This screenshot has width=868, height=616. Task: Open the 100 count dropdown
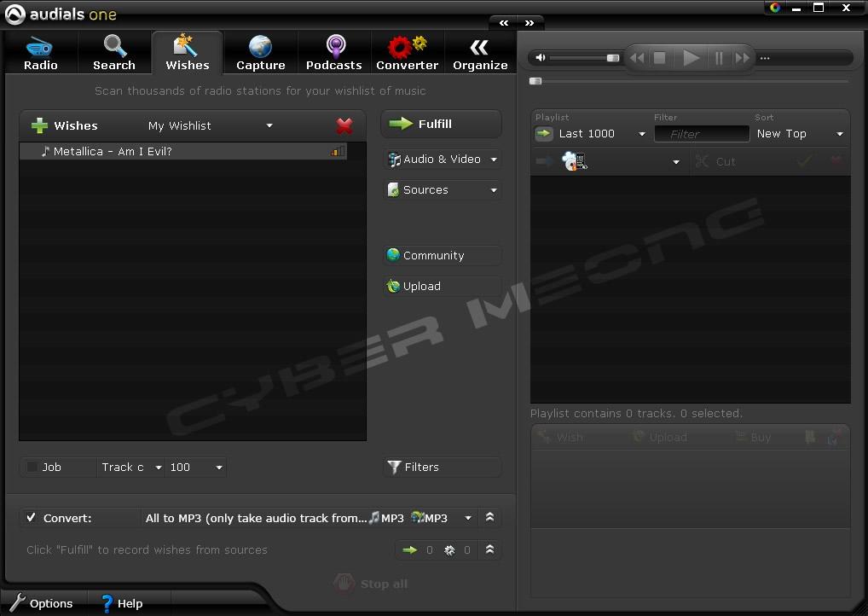[x=196, y=467]
